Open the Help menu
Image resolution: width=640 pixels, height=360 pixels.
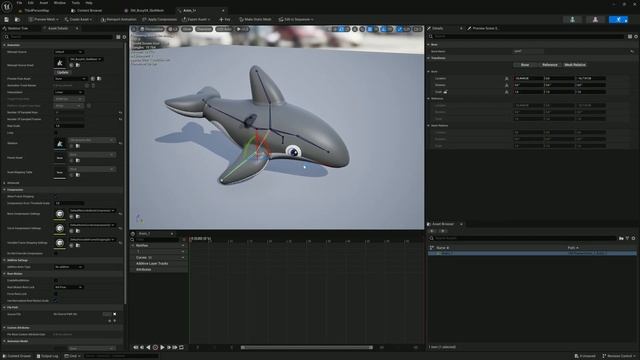coord(89,3)
